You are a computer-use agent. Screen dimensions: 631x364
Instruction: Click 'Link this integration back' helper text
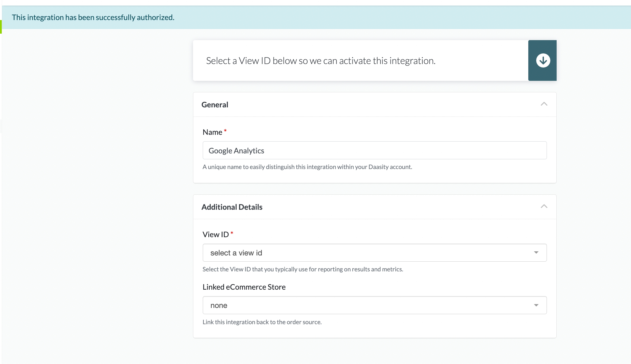point(262,322)
